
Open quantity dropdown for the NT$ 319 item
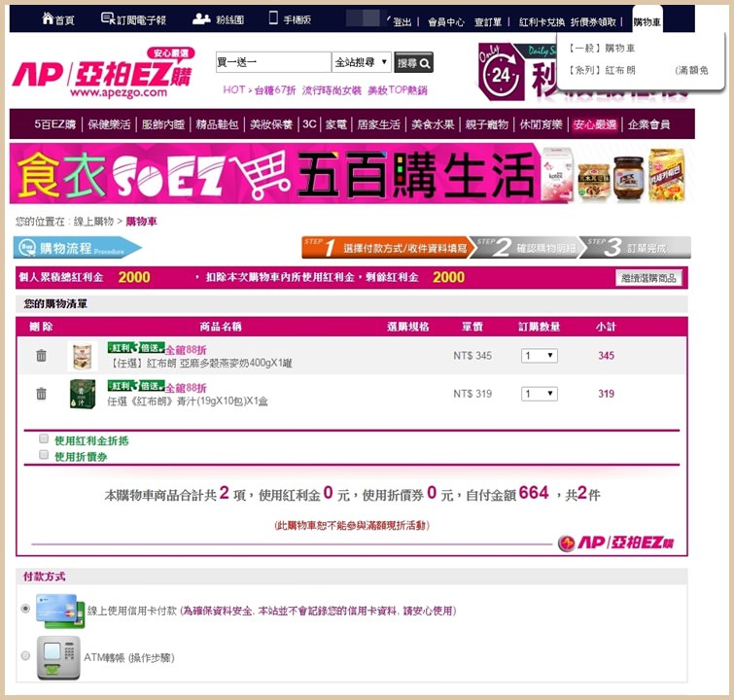[539, 394]
